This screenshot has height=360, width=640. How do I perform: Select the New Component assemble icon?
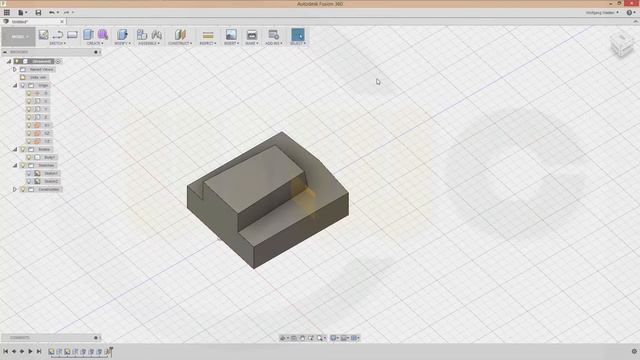[x=142, y=35]
